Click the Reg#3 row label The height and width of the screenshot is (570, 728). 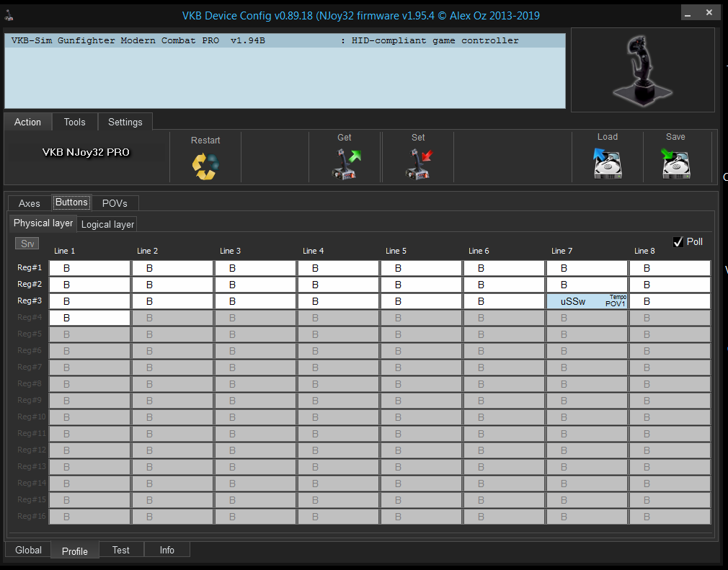[x=30, y=300]
